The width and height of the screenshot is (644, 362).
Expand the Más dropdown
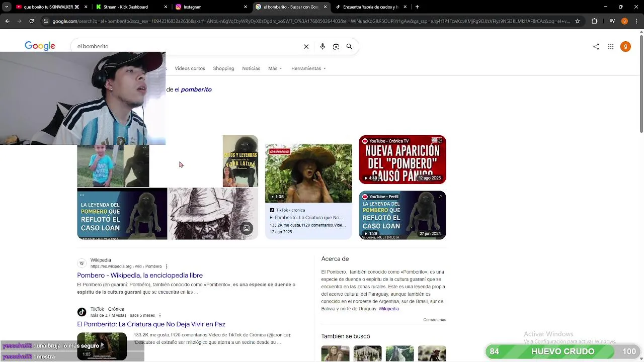275,68
